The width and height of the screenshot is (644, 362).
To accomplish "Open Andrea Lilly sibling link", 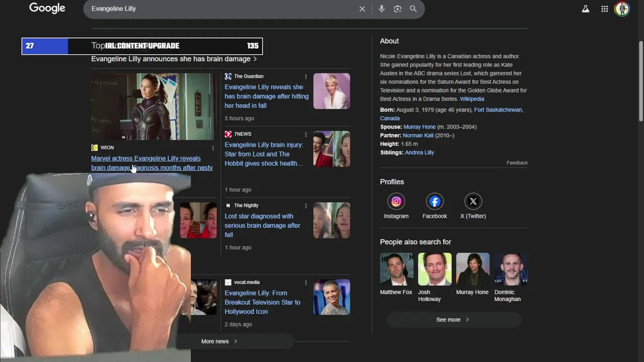I will (x=420, y=152).
